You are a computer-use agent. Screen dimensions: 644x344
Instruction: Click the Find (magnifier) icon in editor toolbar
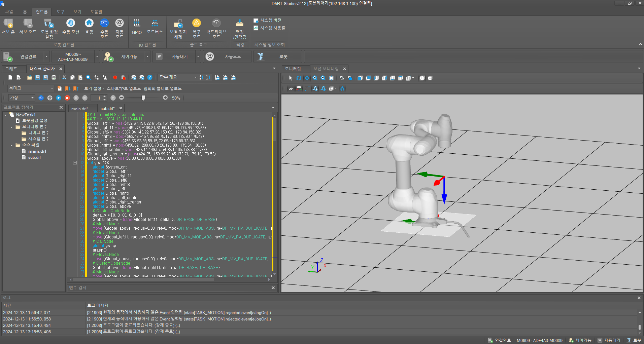point(89,78)
